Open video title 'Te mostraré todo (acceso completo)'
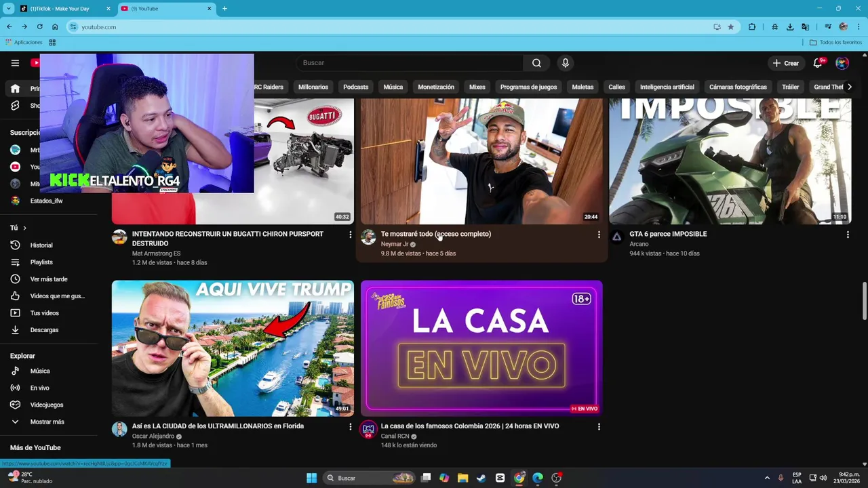The width and height of the screenshot is (868, 488). tap(436, 234)
